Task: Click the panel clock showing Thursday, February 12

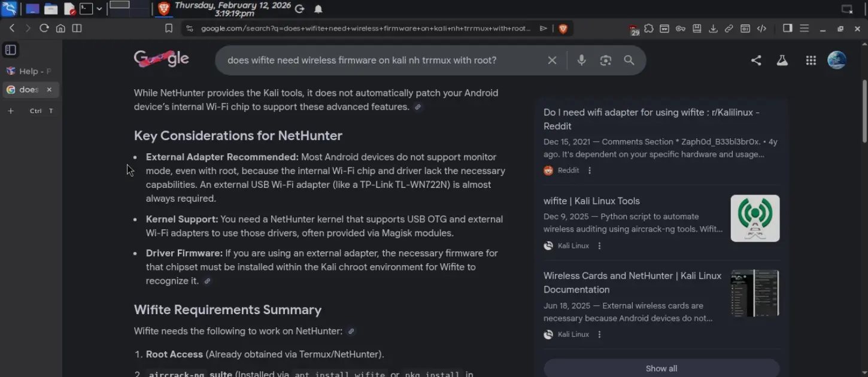Action: coord(233,8)
